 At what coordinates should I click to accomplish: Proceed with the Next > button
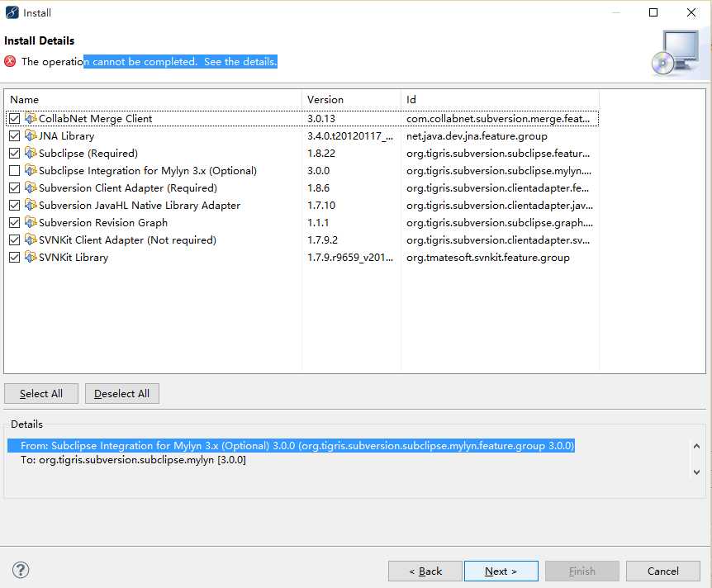[x=501, y=571]
